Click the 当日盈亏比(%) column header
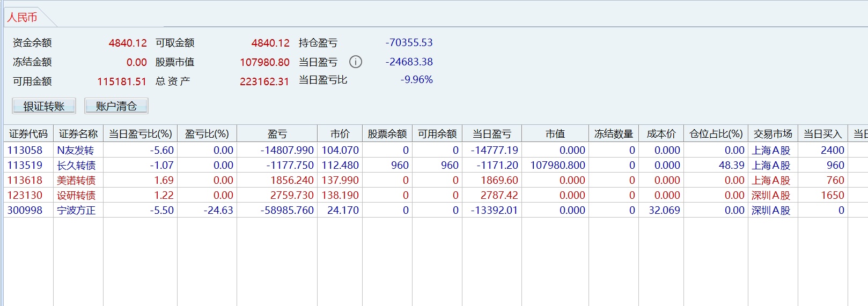Screen dimensions: 868x306 (x=141, y=133)
